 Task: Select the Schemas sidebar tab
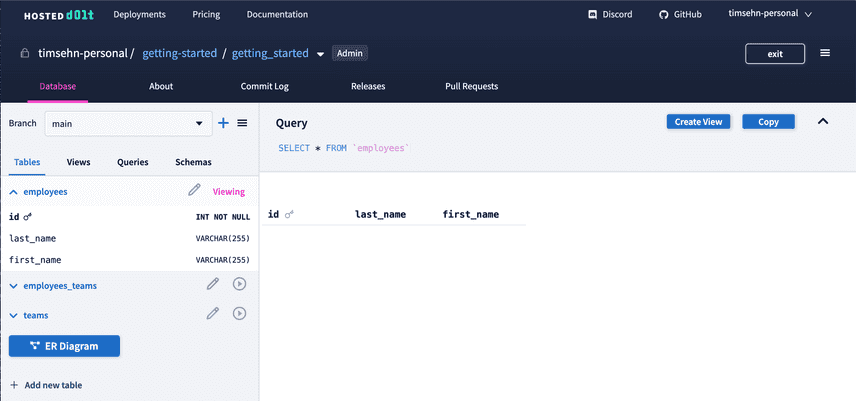[193, 162]
